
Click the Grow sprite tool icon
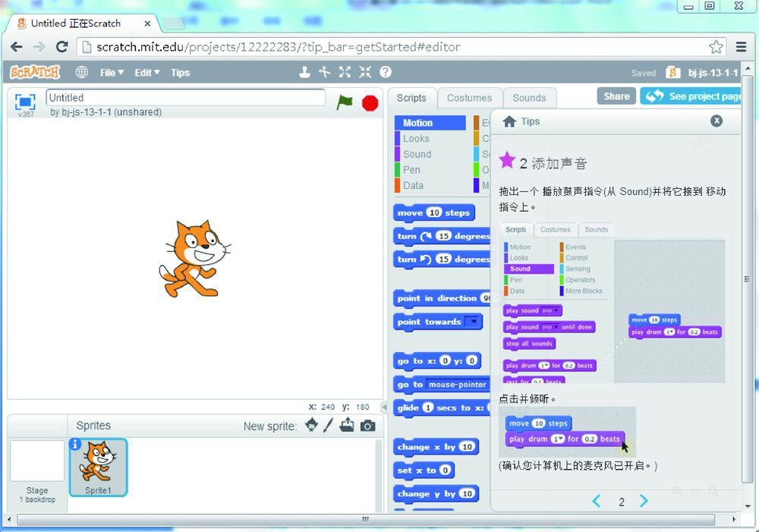(x=345, y=72)
